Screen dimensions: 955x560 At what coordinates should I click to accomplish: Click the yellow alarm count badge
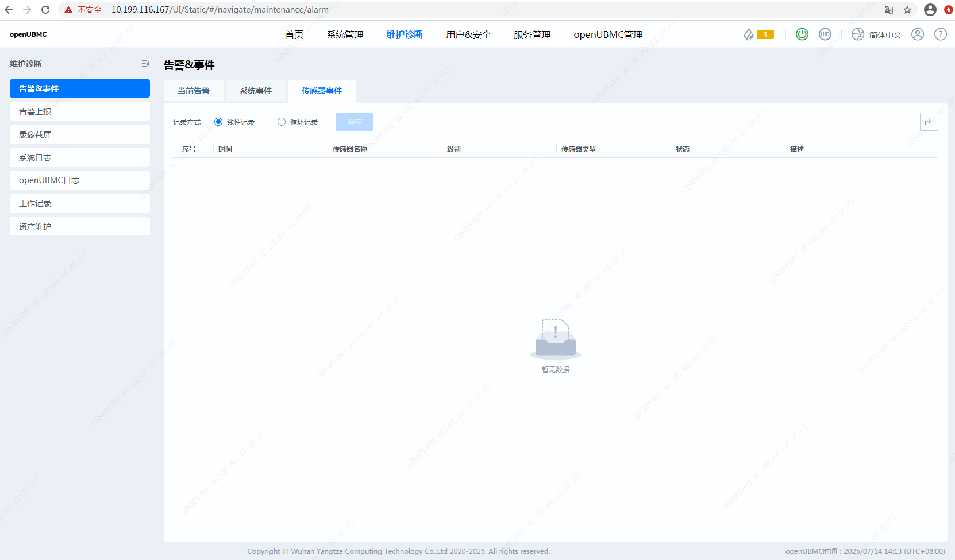pyautogui.click(x=765, y=34)
